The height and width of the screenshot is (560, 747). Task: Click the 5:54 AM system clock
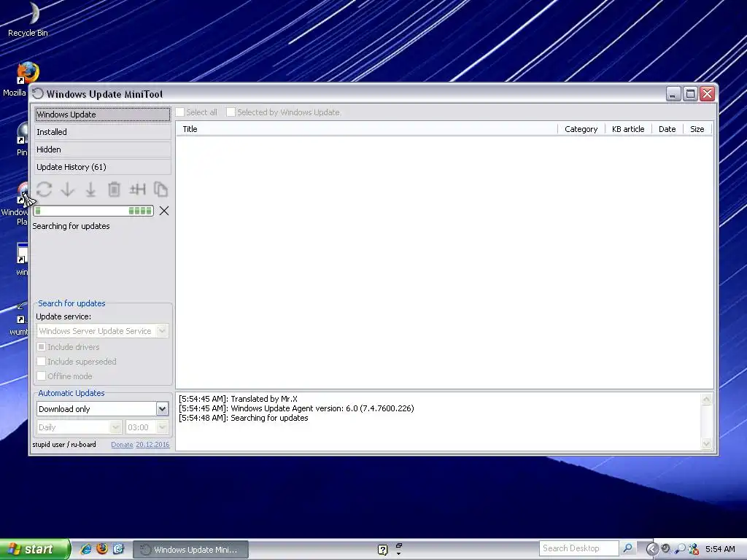720,549
